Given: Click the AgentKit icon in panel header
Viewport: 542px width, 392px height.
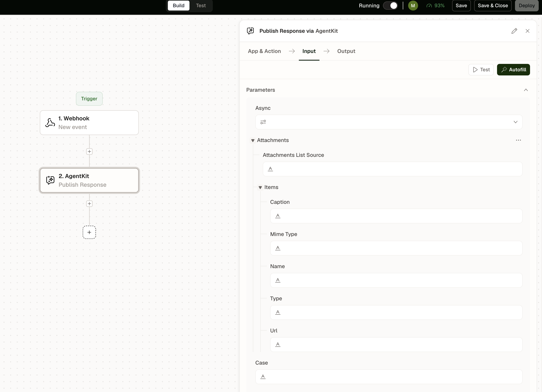Looking at the screenshot, I should click(250, 31).
